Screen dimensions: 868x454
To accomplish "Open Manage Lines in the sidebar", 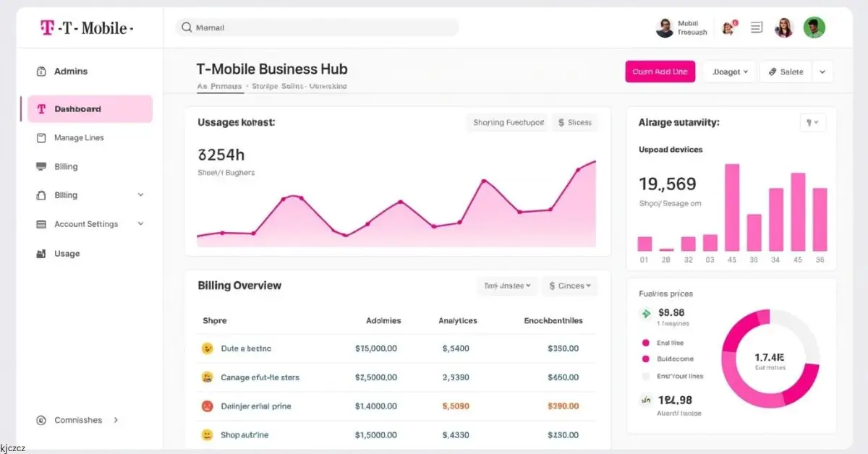I will point(79,138).
